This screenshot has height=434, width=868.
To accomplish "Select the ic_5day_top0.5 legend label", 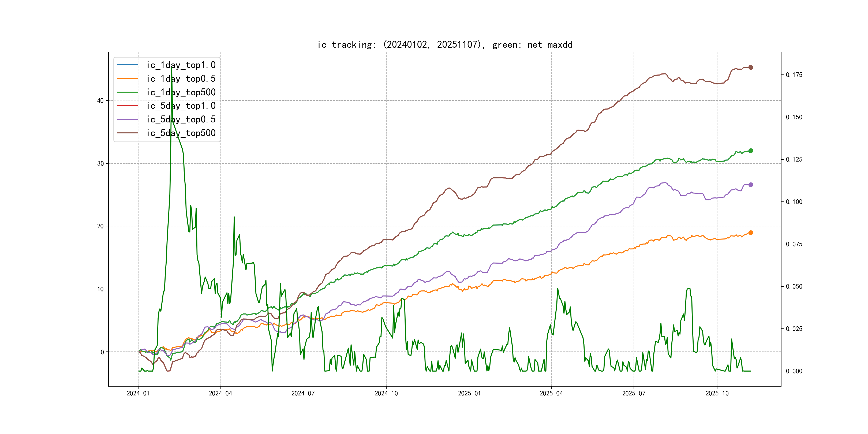I will [181, 119].
